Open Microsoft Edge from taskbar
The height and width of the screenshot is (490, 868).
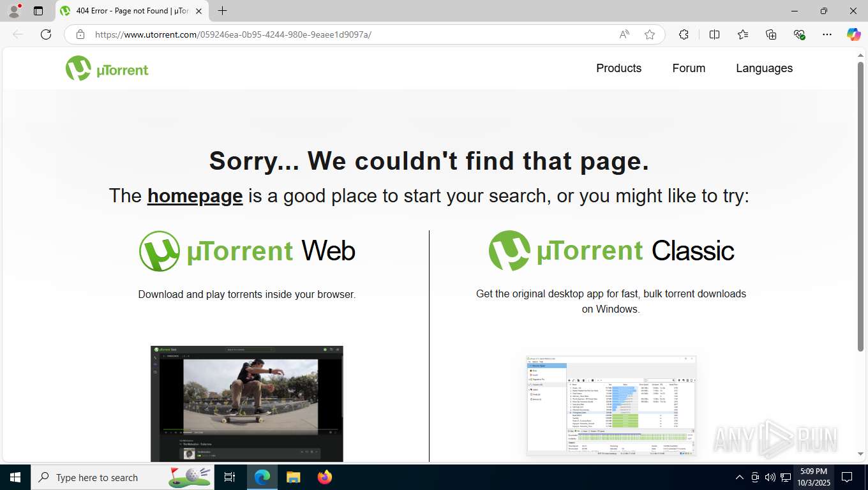[262, 477]
